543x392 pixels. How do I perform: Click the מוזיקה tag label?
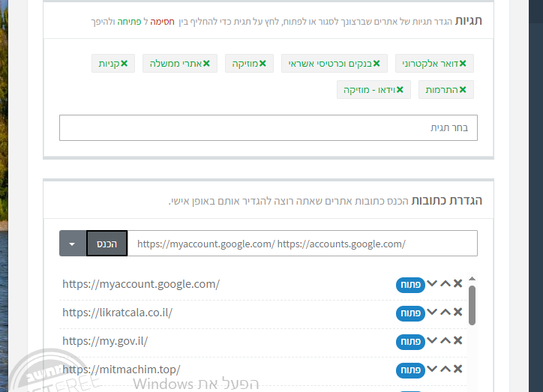pos(252,64)
